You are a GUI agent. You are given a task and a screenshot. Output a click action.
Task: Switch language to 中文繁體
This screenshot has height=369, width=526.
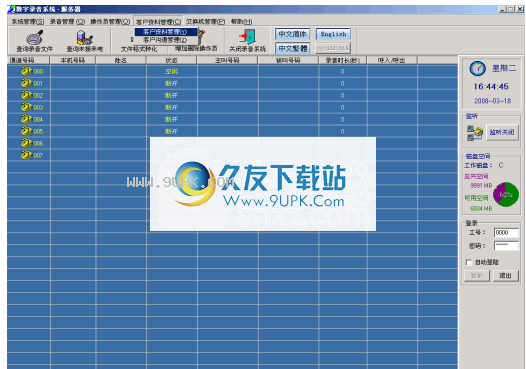(x=293, y=48)
